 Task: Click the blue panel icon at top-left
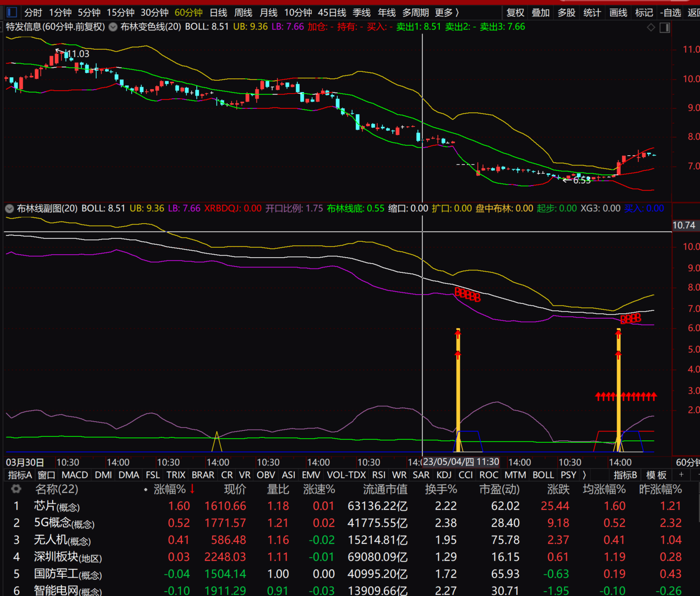(12, 12)
